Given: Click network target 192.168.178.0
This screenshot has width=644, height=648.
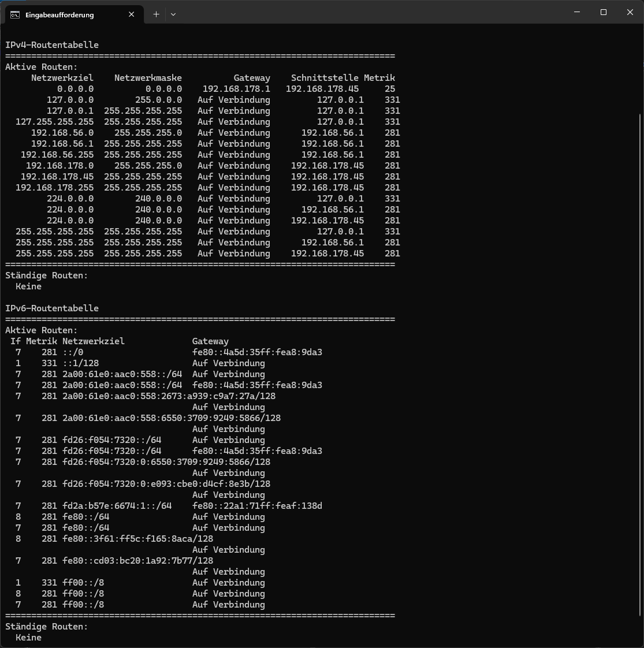Looking at the screenshot, I should click(x=60, y=166).
